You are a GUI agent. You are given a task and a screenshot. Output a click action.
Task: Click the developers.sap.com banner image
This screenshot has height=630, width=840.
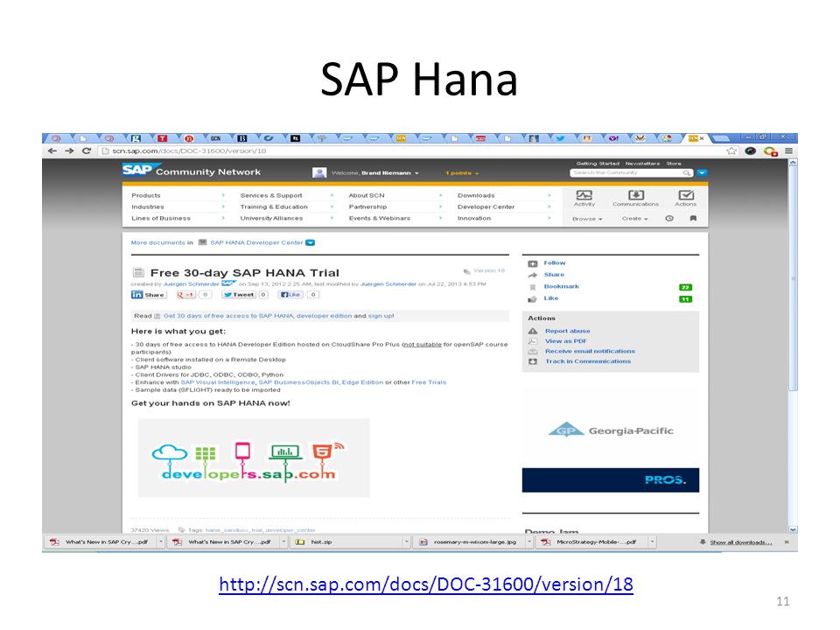(x=254, y=458)
